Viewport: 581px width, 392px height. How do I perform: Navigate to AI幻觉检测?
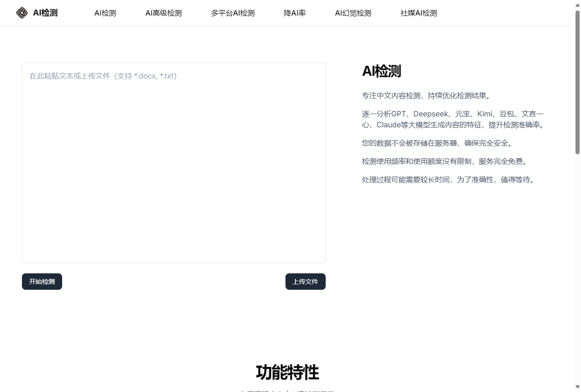click(x=353, y=13)
